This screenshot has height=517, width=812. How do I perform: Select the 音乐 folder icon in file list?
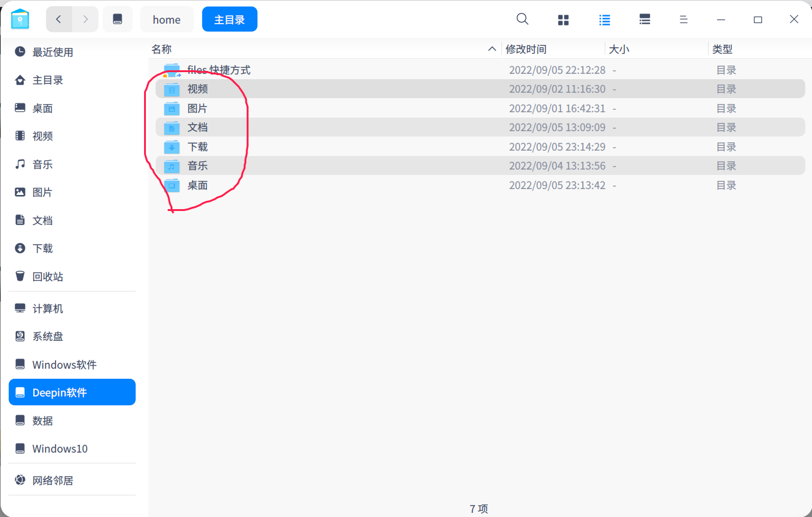172,166
